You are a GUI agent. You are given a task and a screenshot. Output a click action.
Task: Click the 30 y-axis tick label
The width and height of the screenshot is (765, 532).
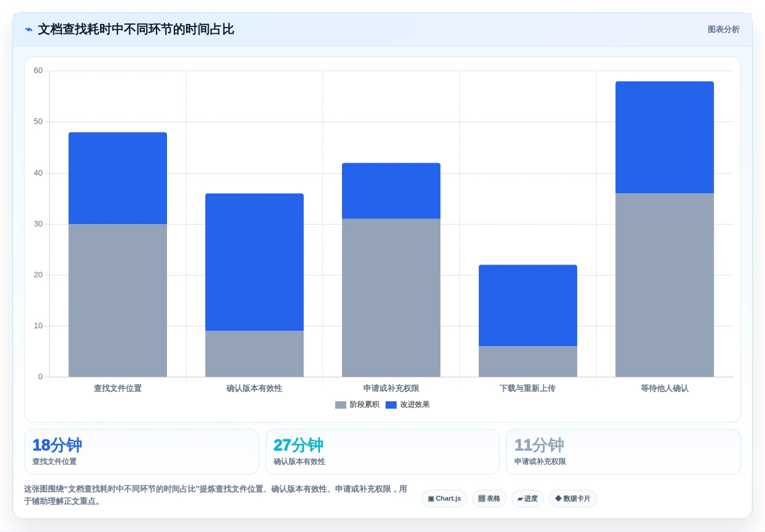click(x=38, y=224)
